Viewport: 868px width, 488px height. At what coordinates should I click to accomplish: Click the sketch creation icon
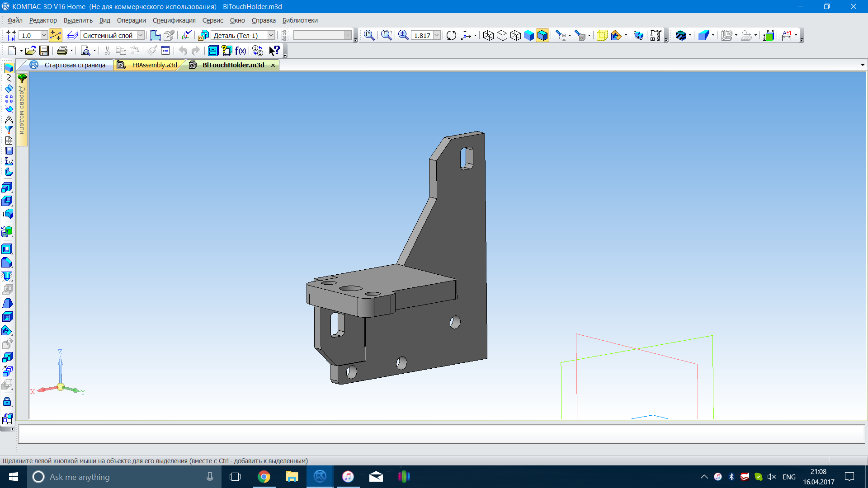pyautogui.click(x=155, y=35)
